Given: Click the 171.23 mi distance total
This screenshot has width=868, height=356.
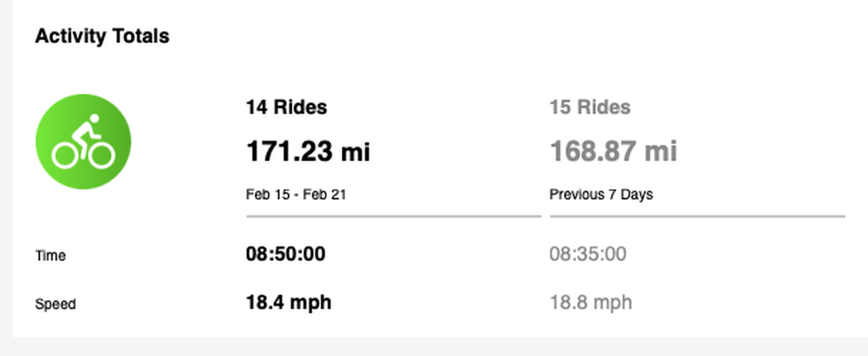Looking at the screenshot, I should coord(308,151).
